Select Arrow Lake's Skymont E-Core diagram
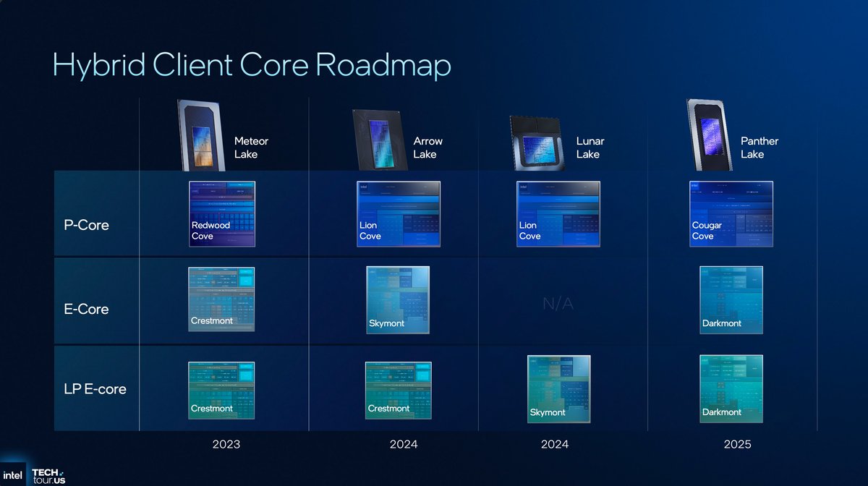The height and width of the screenshot is (486, 868). [x=398, y=300]
